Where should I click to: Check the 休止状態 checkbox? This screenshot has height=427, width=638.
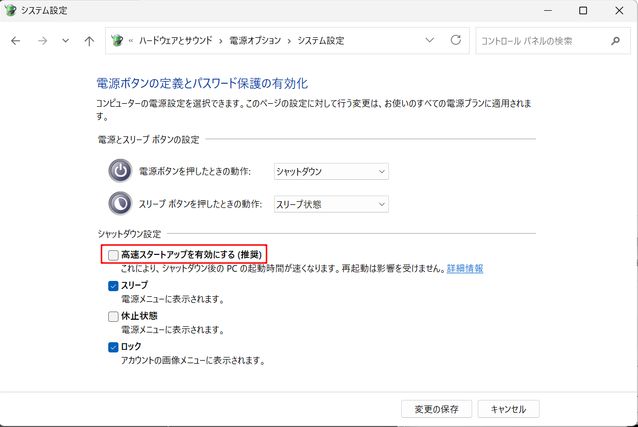114,316
